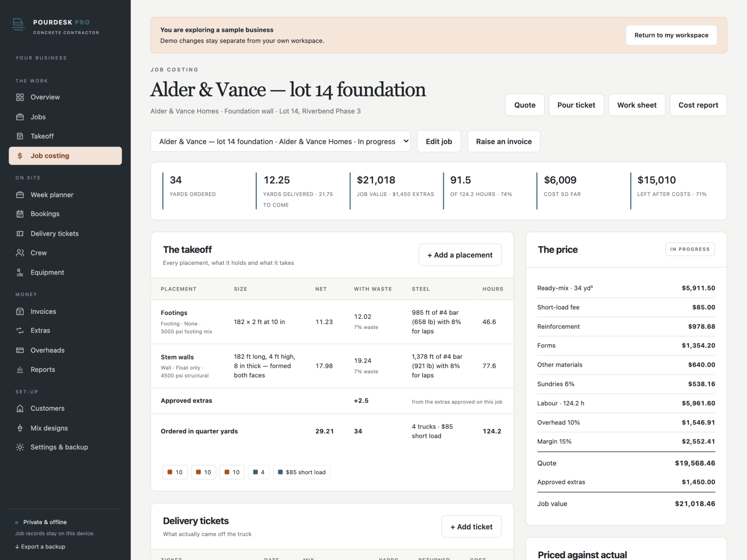This screenshot has width=747, height=560.
Task: Click the blue 4-yard truck chip
Action: click(259, 472)
